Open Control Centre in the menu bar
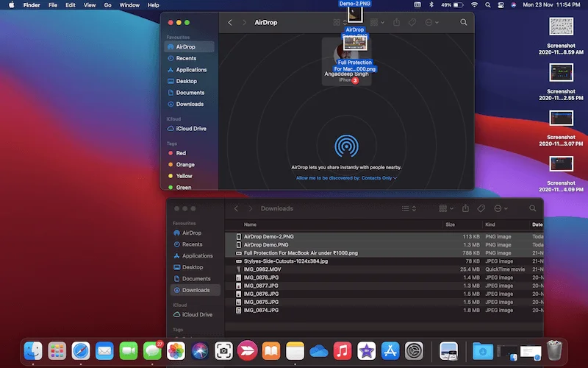This screenshot has width=588, height=368. (x=501, y=5)
